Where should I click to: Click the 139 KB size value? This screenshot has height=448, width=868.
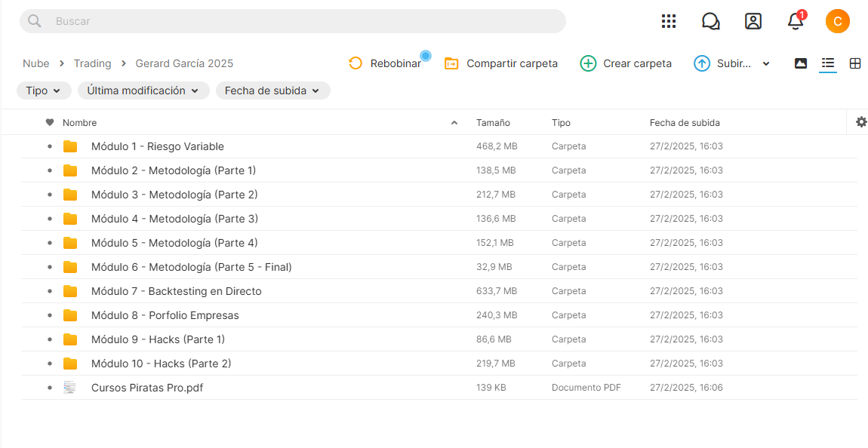(x=491, y=388)
